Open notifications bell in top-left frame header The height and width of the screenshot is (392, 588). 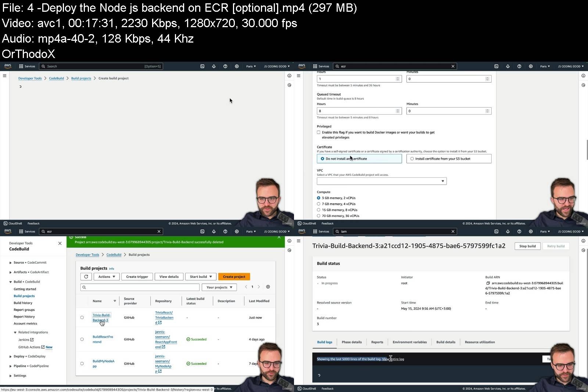click(214, 66)
